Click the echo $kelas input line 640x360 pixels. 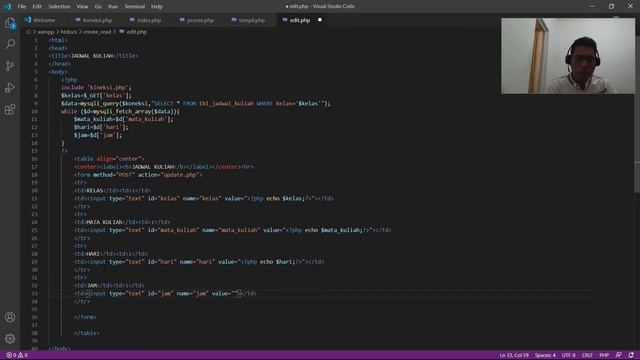[204, 198]
